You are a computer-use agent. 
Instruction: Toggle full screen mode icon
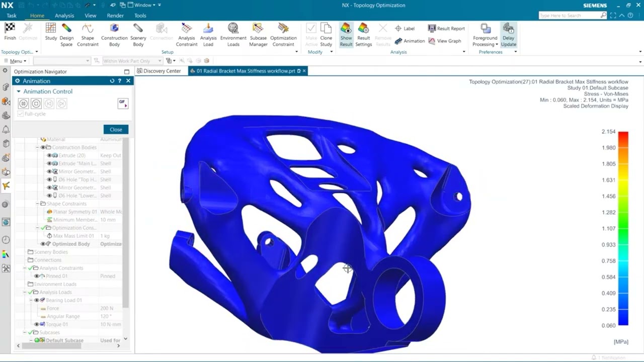tap(613, 16)
